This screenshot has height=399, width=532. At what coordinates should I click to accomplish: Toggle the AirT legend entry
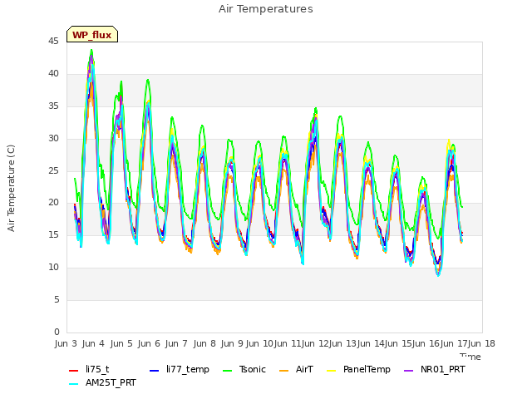pyautogui.click(x=296, y=369)
